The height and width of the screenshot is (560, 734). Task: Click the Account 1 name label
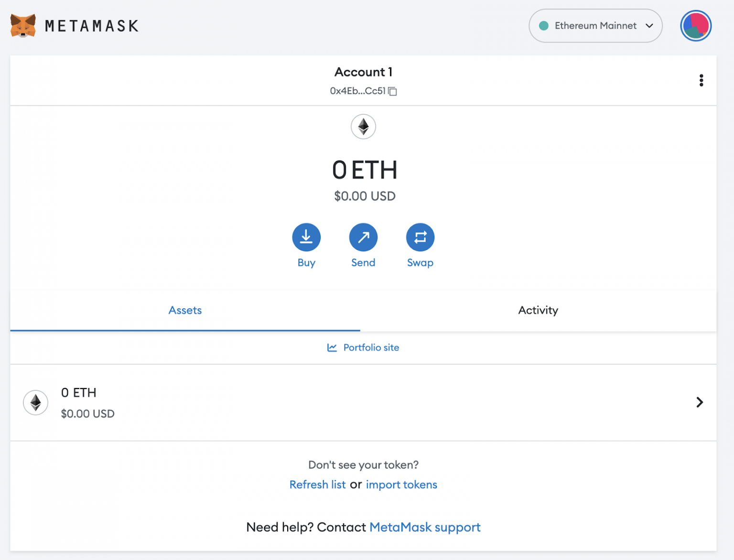[x=363, y=72]
